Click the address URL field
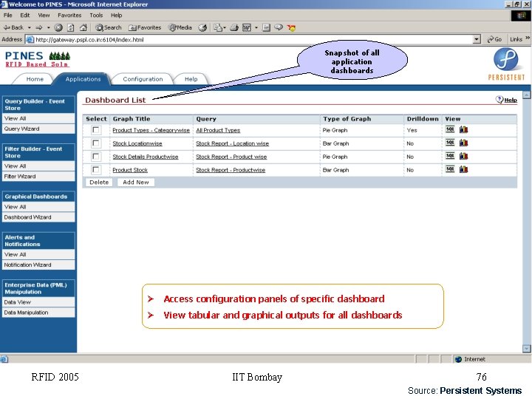Image resolution: width=532 pixels, height=399 pixels. click(x=253, y=39)
